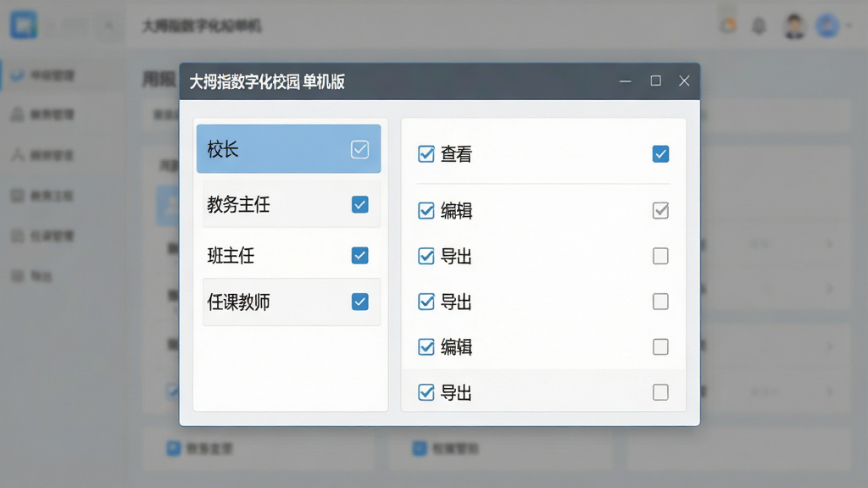Image resolution: width=868 pixels, height=488 pixels.
Task: Click the orange icon left of the bell
Action: 728,25
